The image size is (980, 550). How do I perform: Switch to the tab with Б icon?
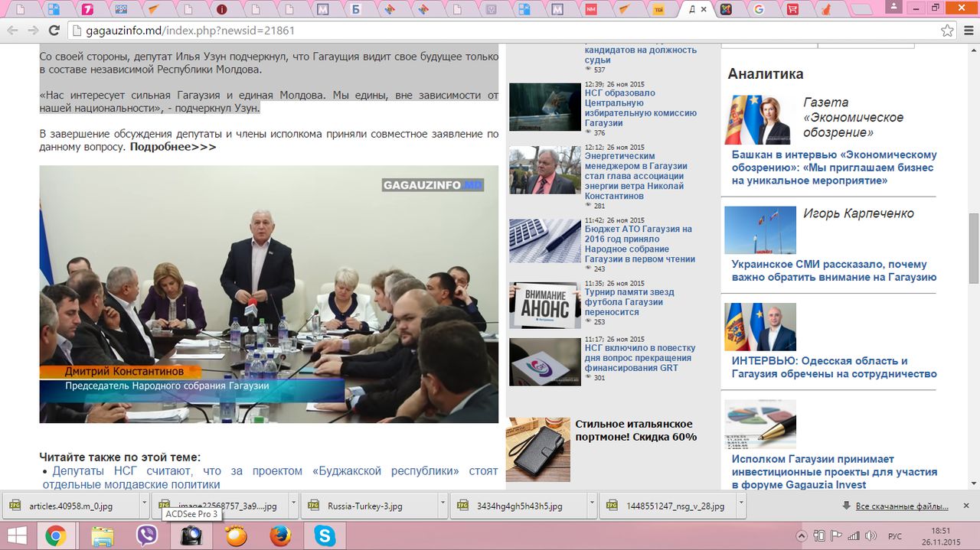pos(355,9)
